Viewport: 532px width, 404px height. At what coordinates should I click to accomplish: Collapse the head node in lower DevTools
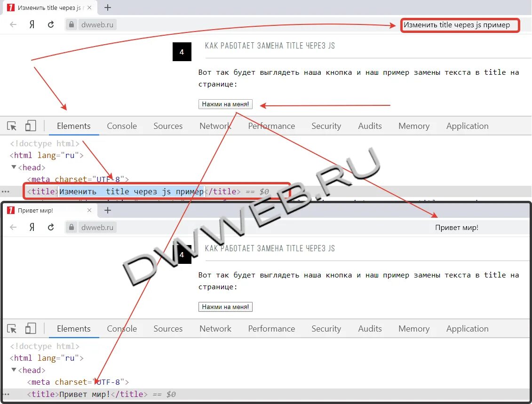[x=14, y=370]
